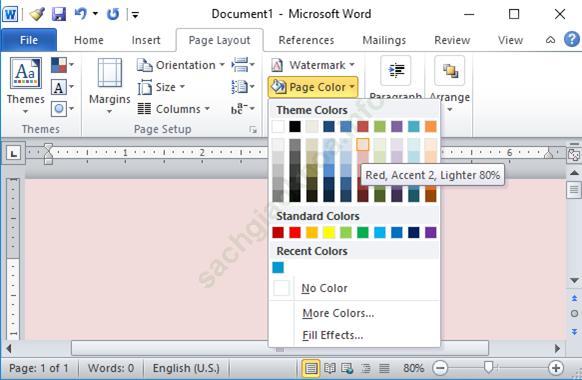Select standard Purple color swatch
This screenshot has height=380, width=582.
click(x=431, y=233)
